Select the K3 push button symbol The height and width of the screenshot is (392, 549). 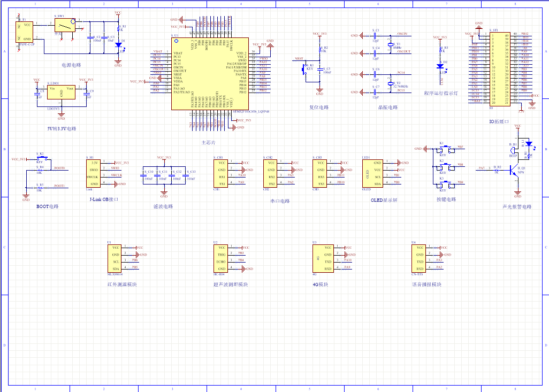[x=444, y=185]
